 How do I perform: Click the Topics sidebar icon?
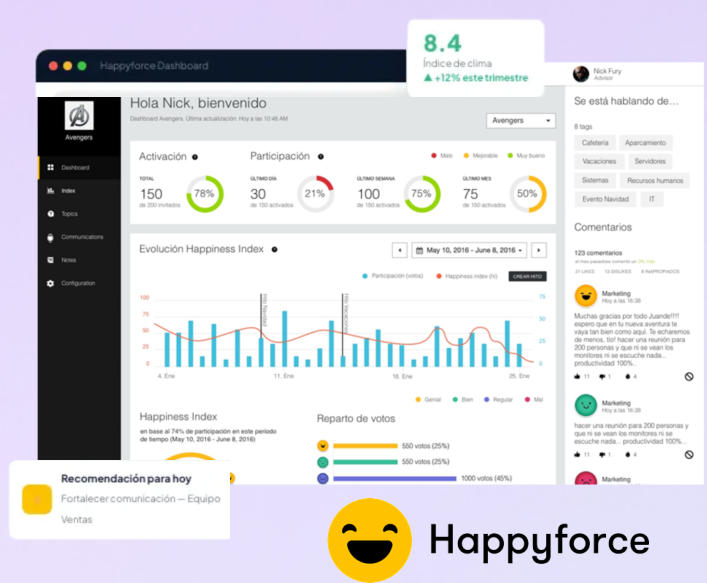pyautogui.click(x=51, y=214)
